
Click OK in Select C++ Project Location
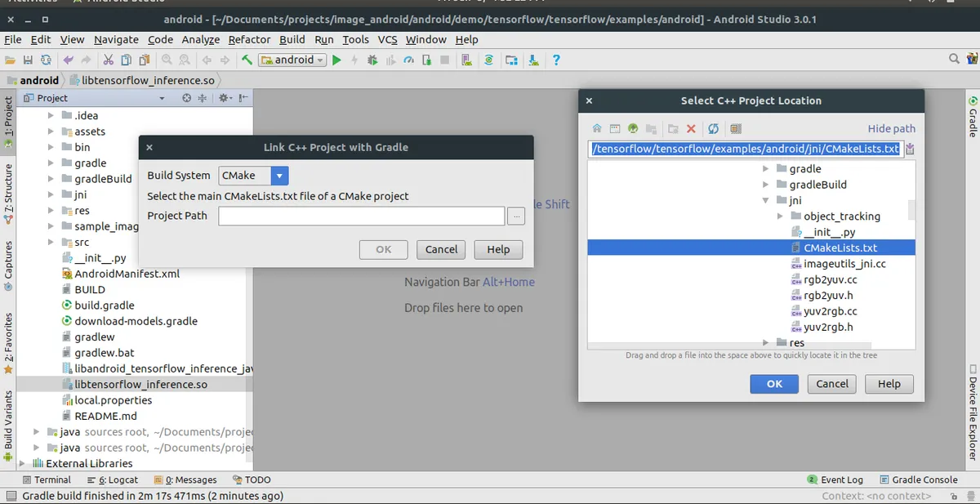(x=774, y=384)
